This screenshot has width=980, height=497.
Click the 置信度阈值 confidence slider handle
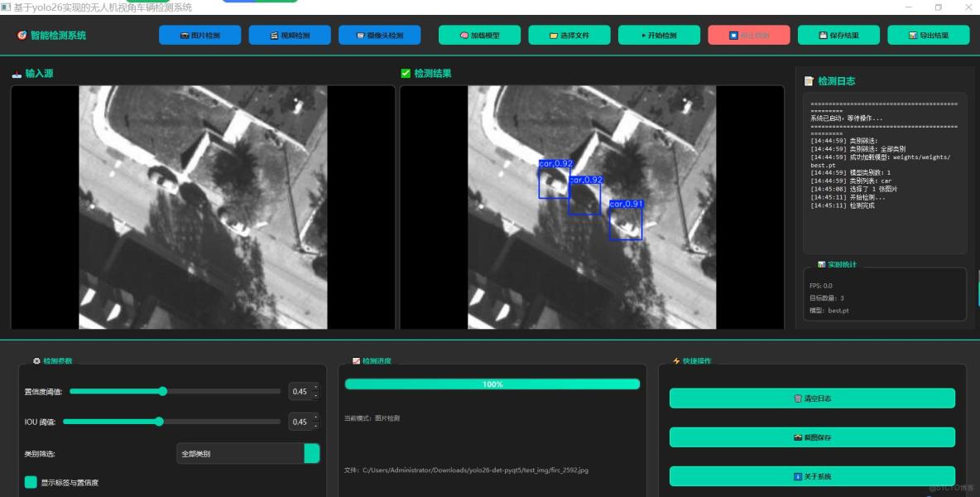163,391
